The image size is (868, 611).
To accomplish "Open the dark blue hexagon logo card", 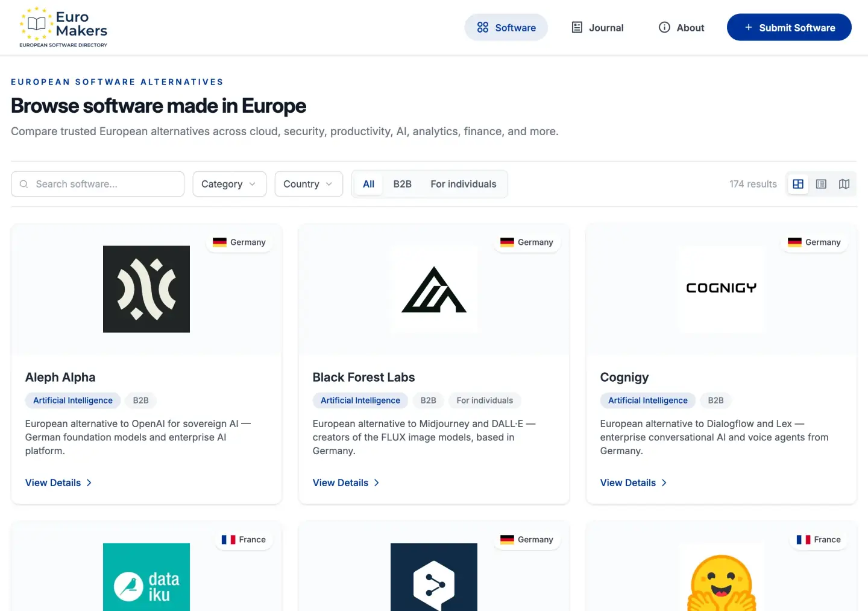I will coord(434,577).
